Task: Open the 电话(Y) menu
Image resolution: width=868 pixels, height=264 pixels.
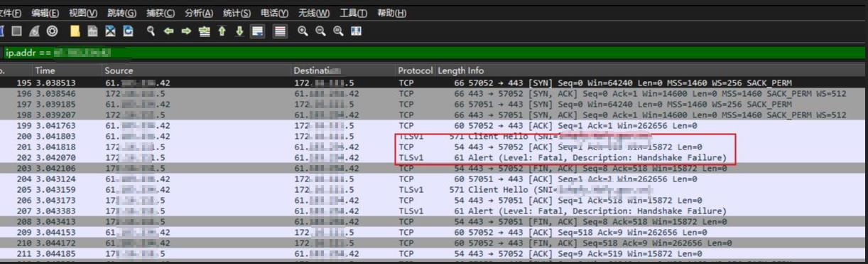Action: pos(274,14)
